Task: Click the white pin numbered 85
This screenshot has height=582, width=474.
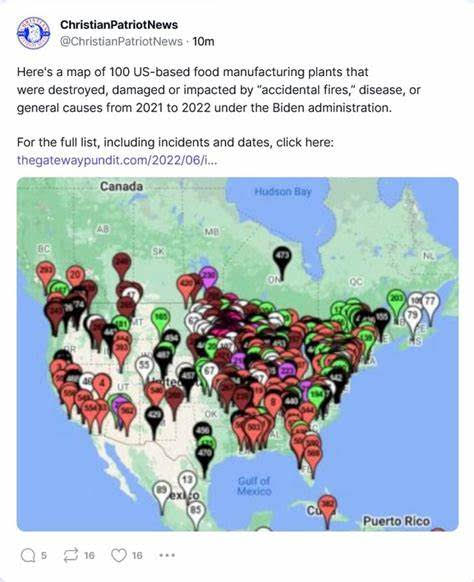Action: click(x=196, y=514)
